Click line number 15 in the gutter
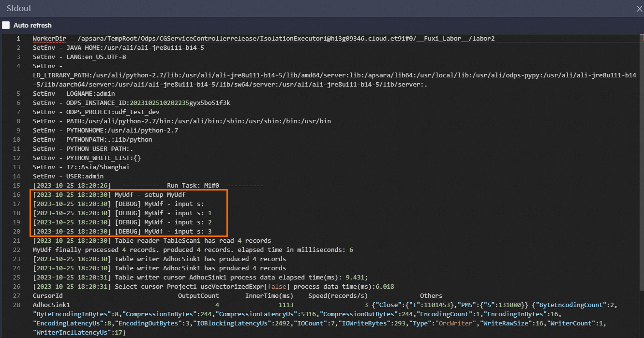Viewport: 644px width, 338px height. [x=17, y=186]
